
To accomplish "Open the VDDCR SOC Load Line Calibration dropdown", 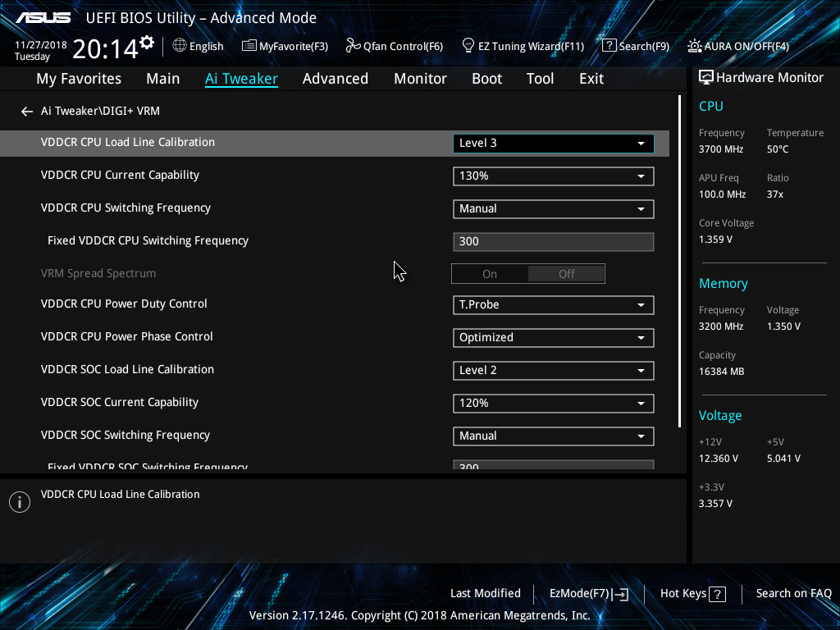I will (x=554, y=371).
